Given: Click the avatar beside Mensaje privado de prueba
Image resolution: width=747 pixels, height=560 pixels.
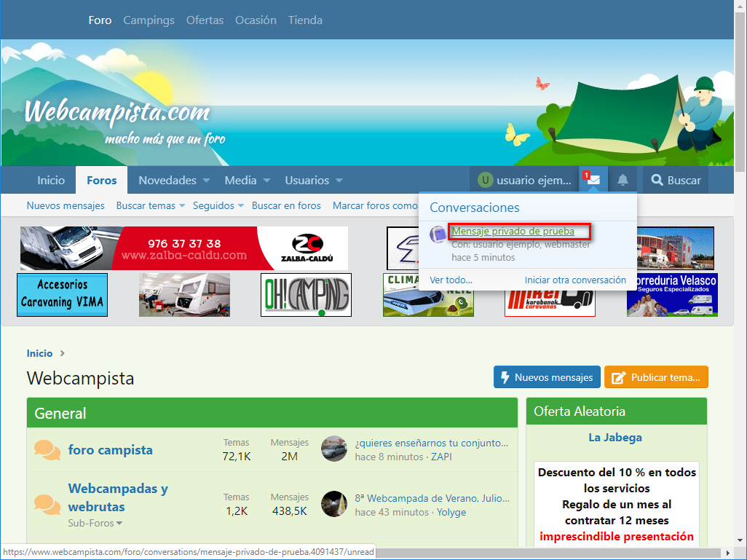Looking at the screenshot, I should click(438, 234).
